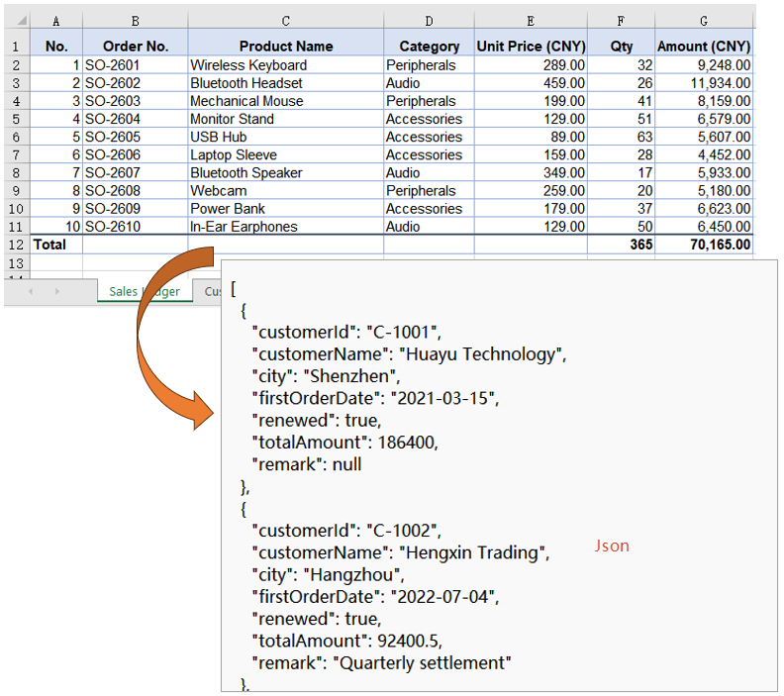This screenshot has width=784, height=696.
Task: Select cell SO-2602
Action: tap(135, 83)
